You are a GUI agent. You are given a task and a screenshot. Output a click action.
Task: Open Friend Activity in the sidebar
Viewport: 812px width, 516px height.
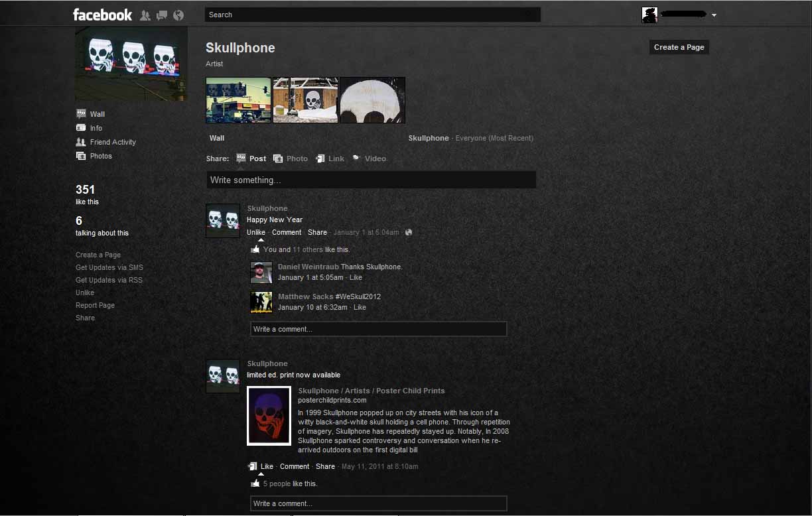click(x=113, y=142)
